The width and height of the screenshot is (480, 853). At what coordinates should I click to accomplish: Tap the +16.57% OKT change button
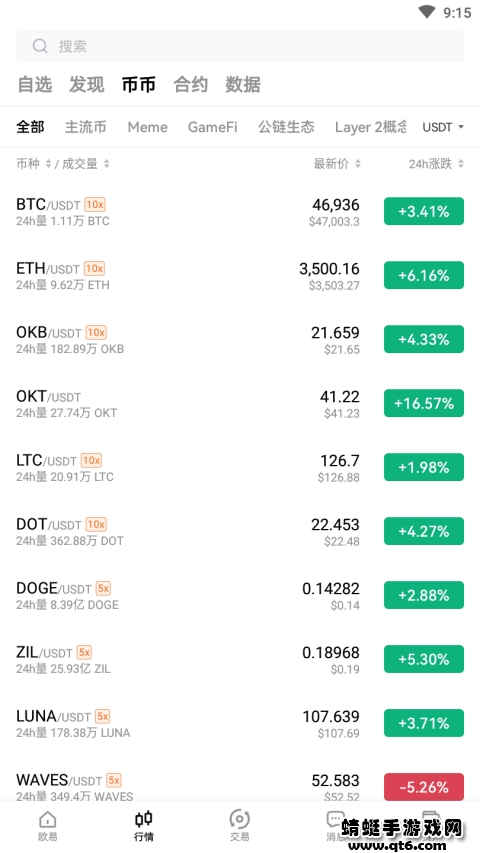point(424,403)
